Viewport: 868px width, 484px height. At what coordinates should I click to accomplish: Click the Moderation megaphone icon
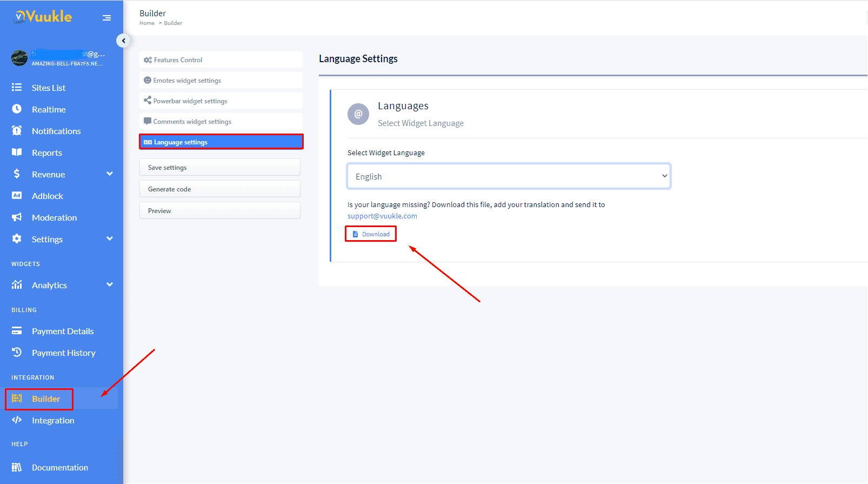point(17,217)
